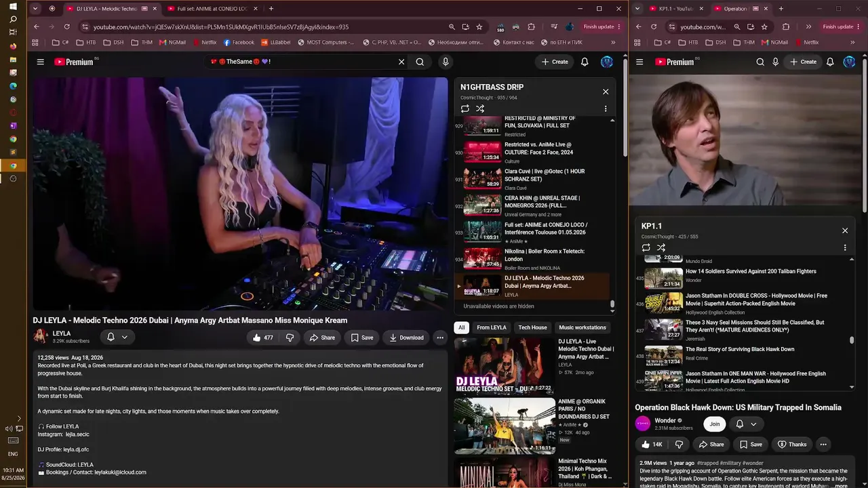This screenshot has height=488, width=868.
Task: Open more actions for DJ LEYLA video
Action: click(440, 338)
